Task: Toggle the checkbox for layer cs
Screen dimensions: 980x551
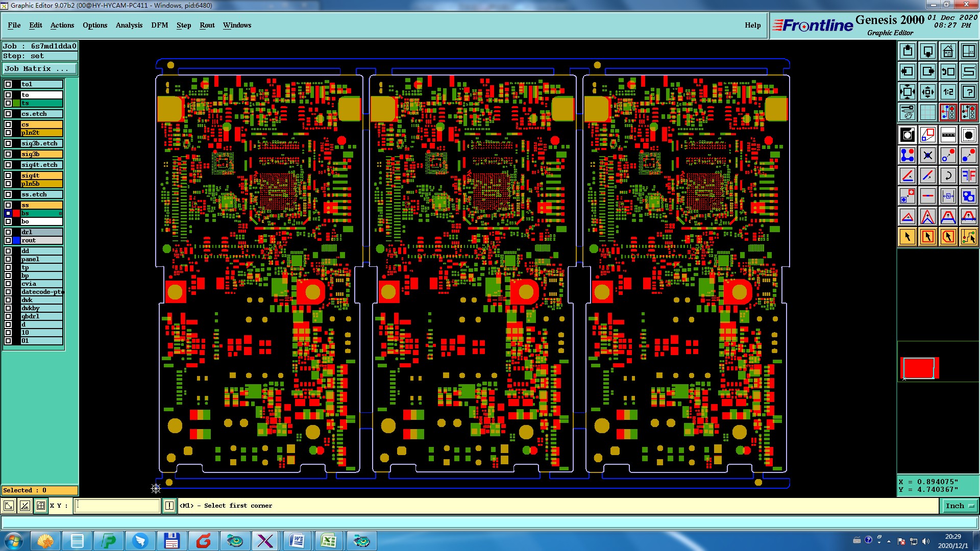Action: 8,124
